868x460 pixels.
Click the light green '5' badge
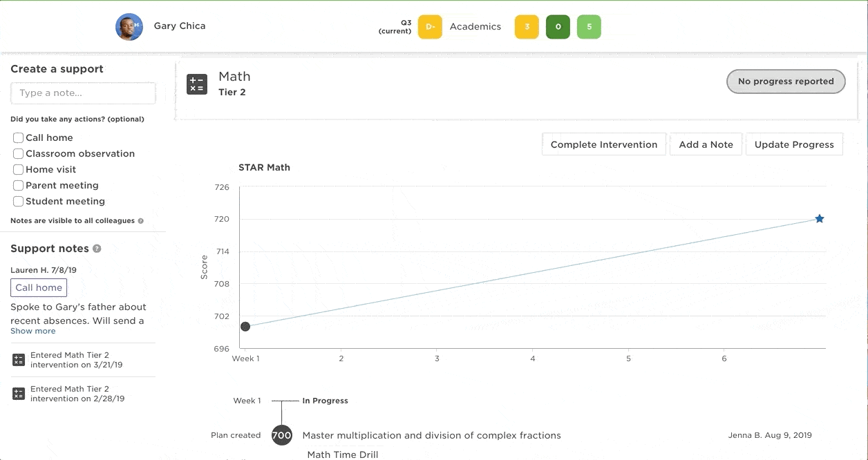click(x=589, y=26)
